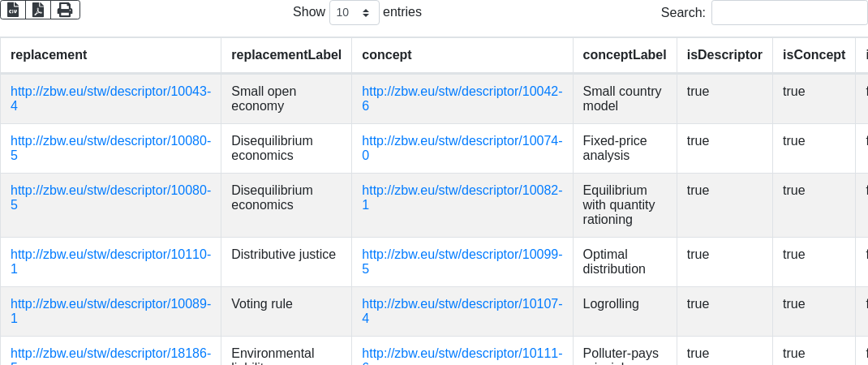The image size is (868, 365).
Task: Export the table as CSV
Action: coord(13,10)
